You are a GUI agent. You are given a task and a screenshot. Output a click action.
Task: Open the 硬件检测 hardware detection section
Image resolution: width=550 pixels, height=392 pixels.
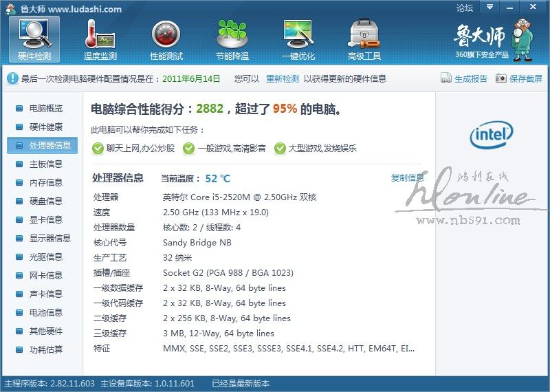click(x=34, y=40)
